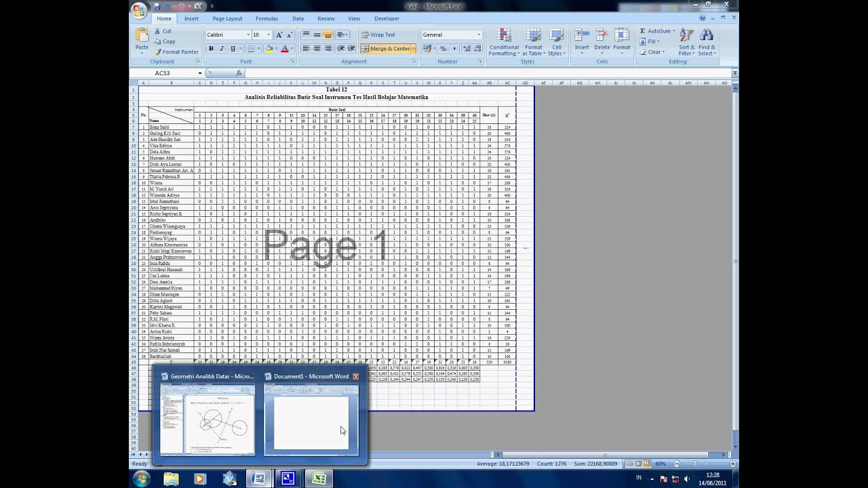Open fill color yellow bucket swatch
This screenshot has width=868, height=488.
(x=269, y=49)
